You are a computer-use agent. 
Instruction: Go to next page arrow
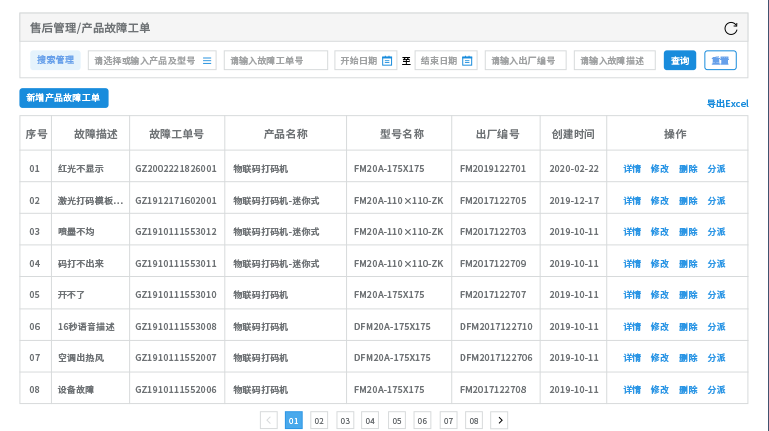tap(499, 420)
